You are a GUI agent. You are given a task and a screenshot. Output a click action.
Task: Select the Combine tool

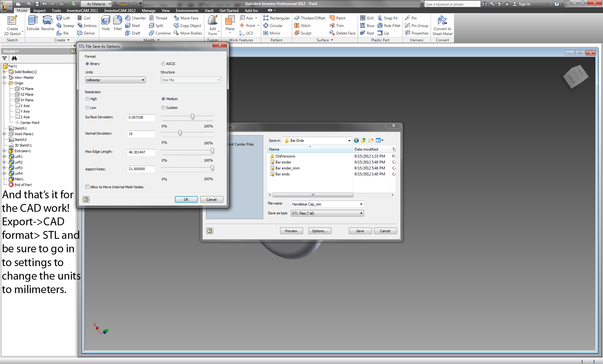160,33
